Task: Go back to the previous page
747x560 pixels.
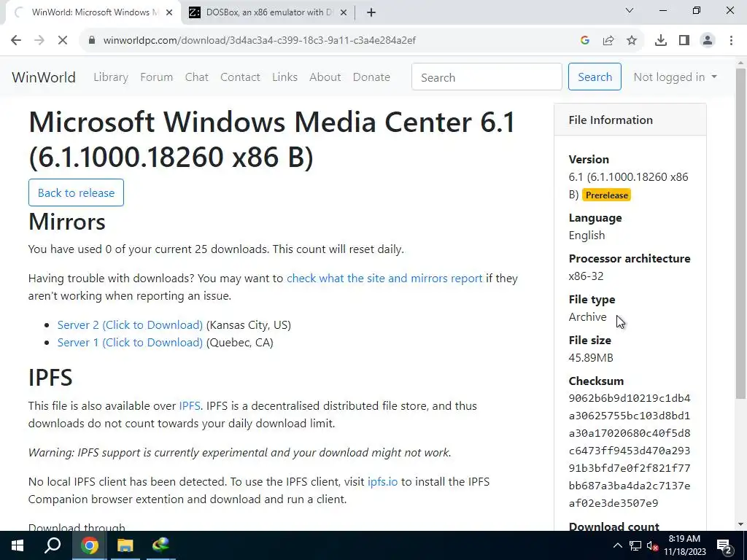Action: [x=16, y=41]
